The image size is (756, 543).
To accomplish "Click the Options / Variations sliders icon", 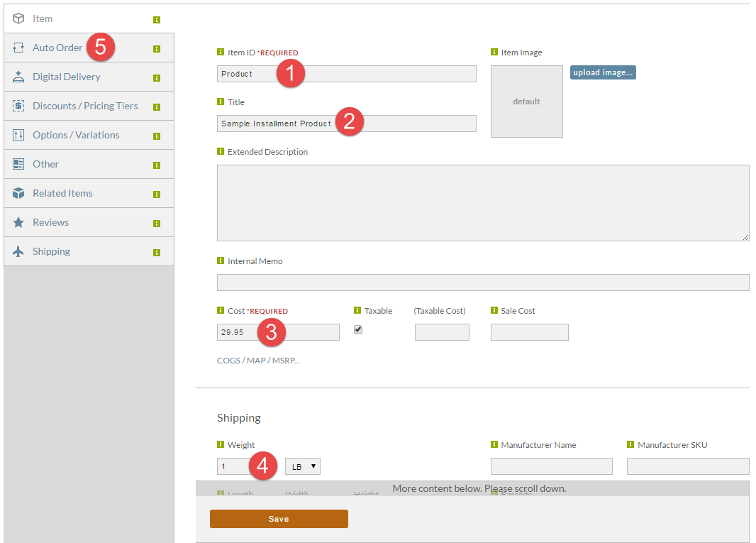I will point(18,135).
